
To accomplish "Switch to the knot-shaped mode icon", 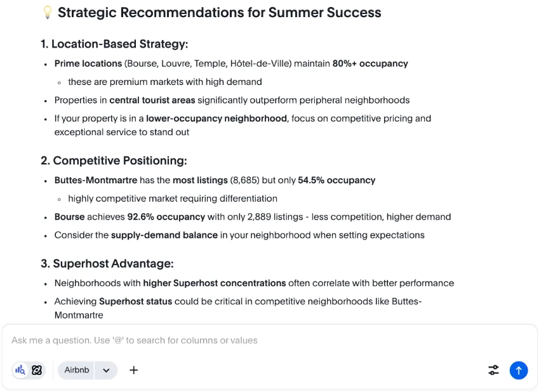I will pyautogui.click(x=37, y=370).
